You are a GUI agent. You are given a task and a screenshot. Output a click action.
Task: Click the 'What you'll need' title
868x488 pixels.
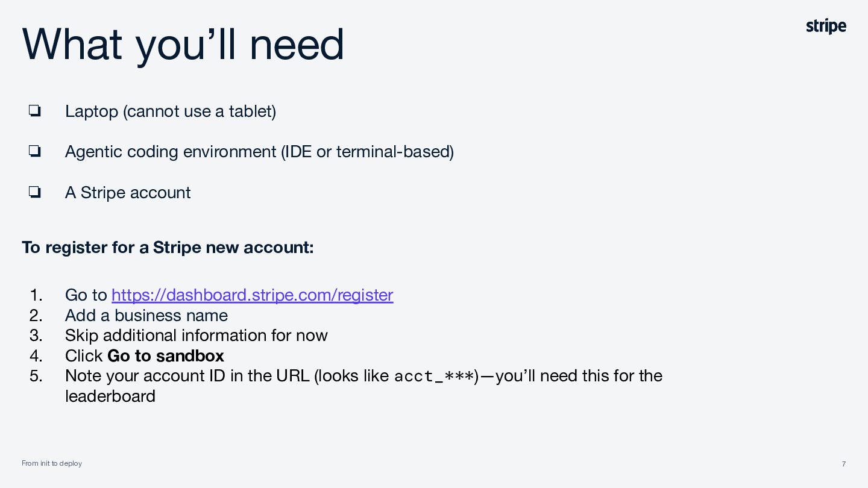click(183, 45)
